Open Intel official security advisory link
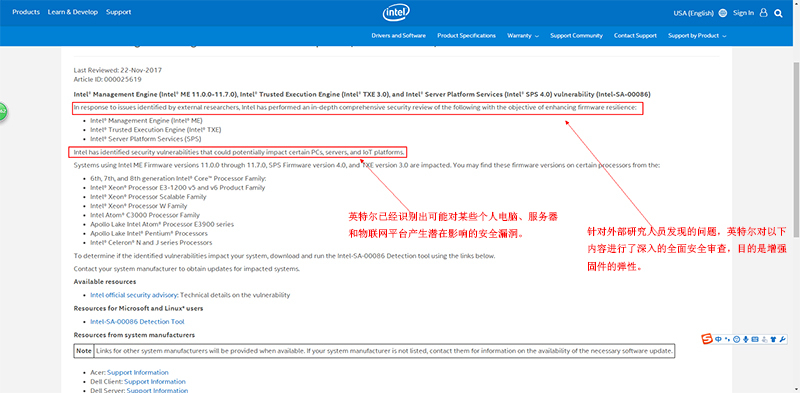This screenshot has width=800, height=393. coord(134,295)
